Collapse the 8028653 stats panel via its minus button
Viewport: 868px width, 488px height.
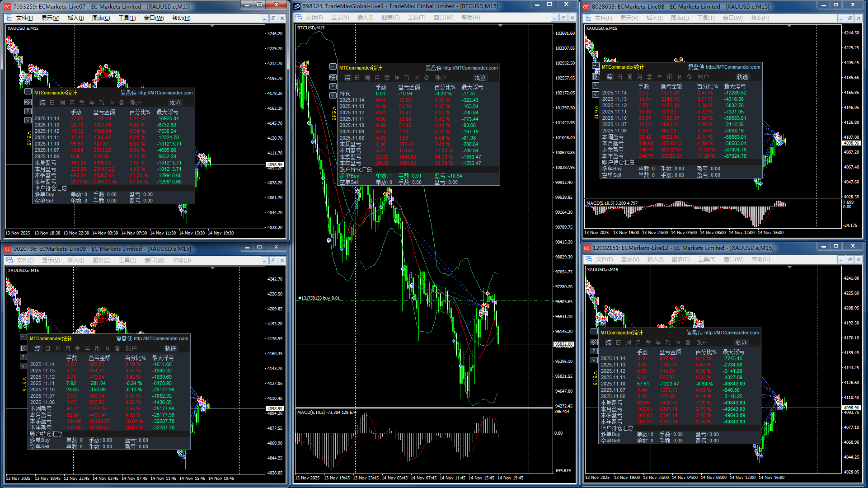pyautogui.click(x=596, y=66)
